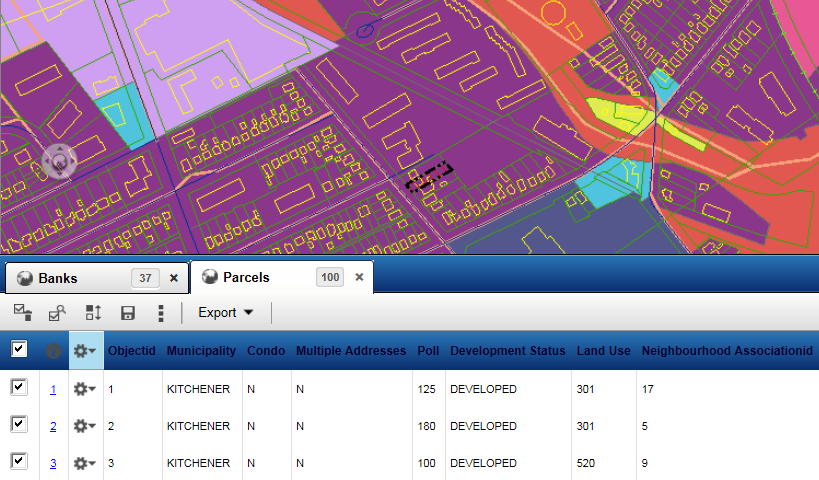The image size is (819, 480).
Task: Close the Parcels results tab
Action: click(x=358, y=278)
